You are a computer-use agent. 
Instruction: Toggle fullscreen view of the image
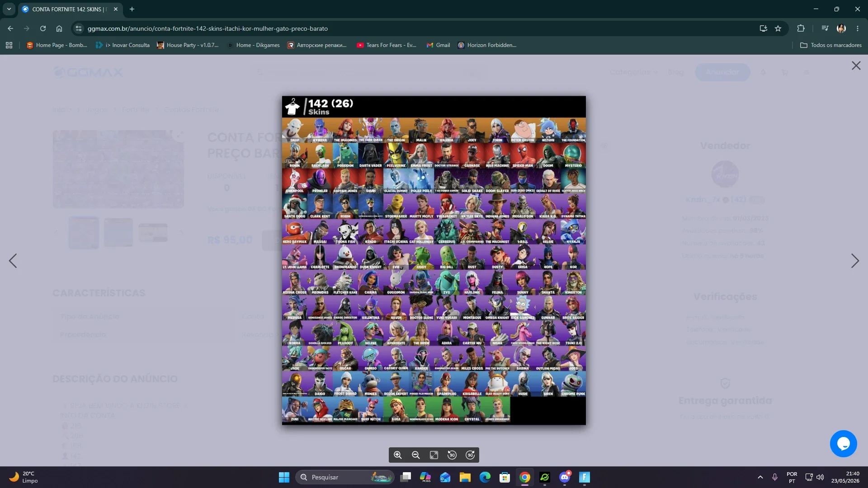click(434, 455)
